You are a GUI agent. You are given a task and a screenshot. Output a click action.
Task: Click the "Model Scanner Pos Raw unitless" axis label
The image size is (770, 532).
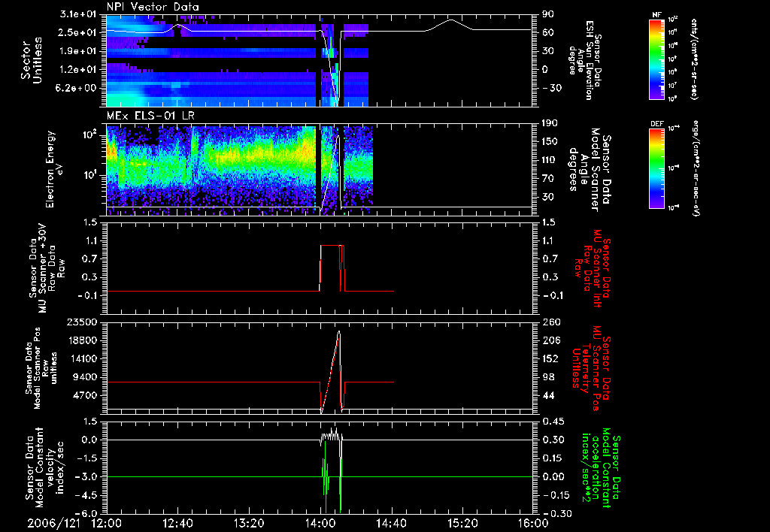pyautogui.click(x=41, y=368)
